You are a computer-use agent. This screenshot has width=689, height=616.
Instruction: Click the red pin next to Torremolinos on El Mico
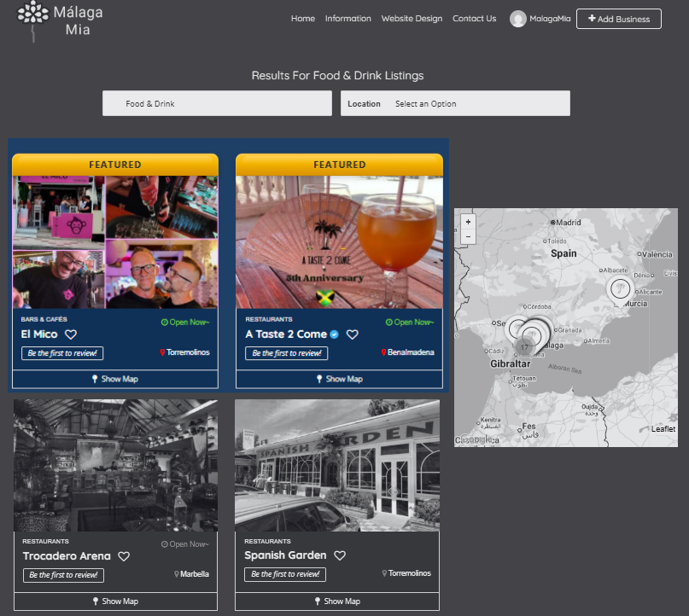click(x=162, y=352)
